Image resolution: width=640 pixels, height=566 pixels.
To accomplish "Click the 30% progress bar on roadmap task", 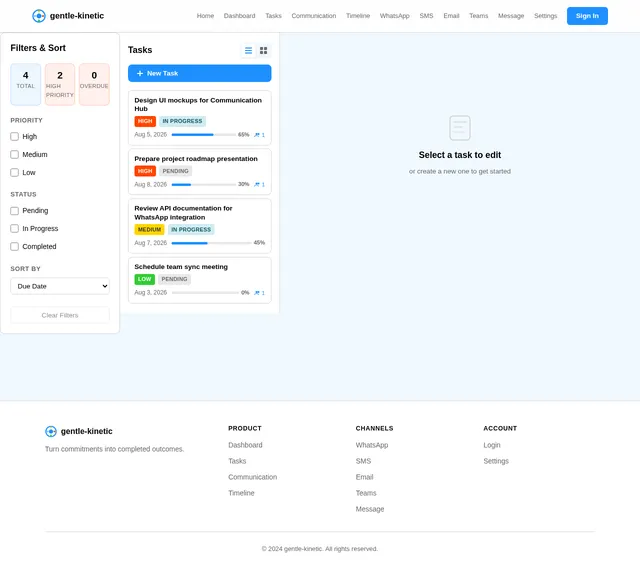I will 203,184.
